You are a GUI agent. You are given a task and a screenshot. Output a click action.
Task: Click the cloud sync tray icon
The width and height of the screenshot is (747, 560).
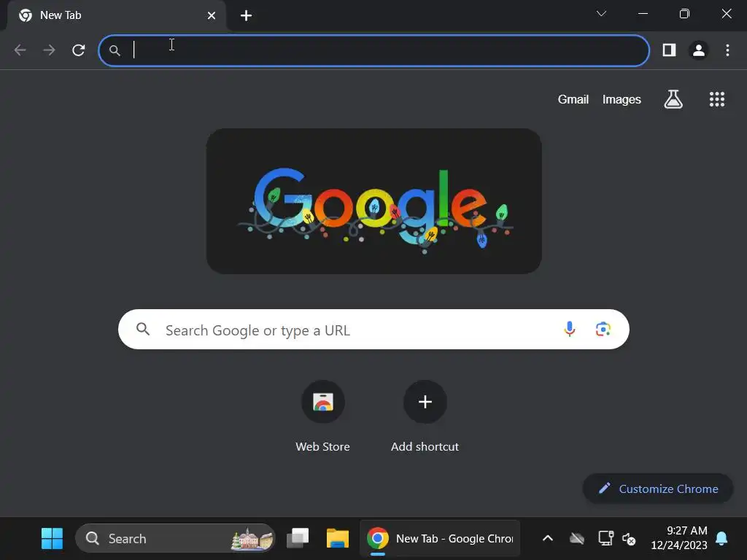click(577, 539)
